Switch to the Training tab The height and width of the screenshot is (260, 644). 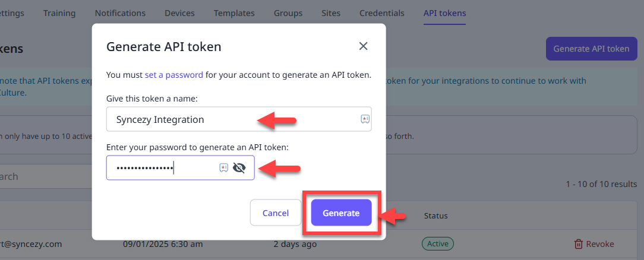pyautogui.click(x=59, y=13)
